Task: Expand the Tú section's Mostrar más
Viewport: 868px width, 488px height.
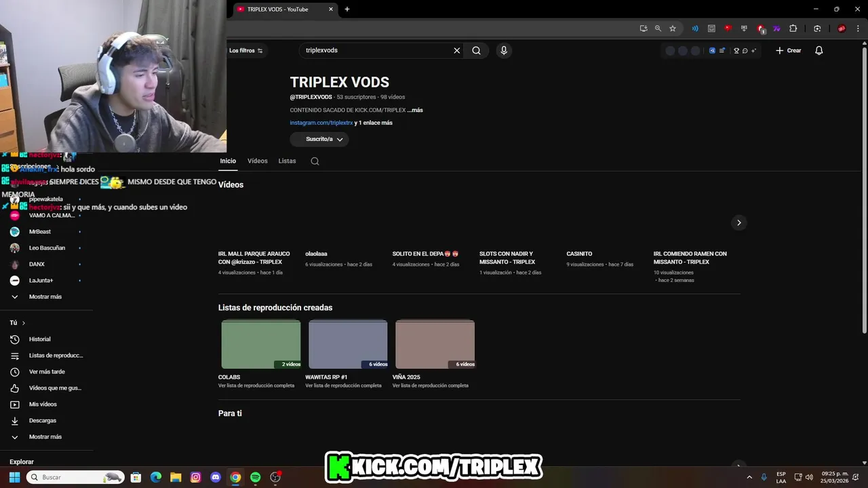Action: pyautogui.click(x=46, y=436)
